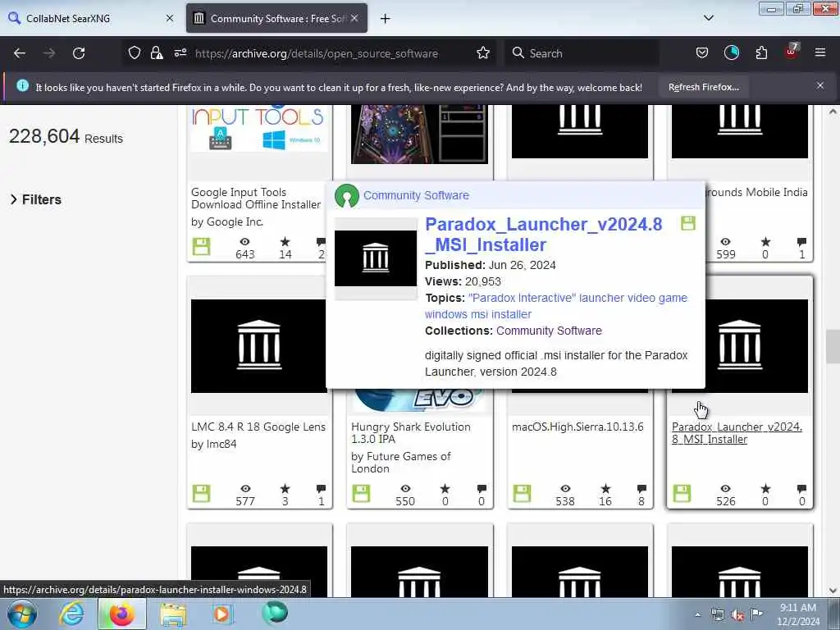Expand the Filters section
840x630 pixels.
[x=36, y=199]
